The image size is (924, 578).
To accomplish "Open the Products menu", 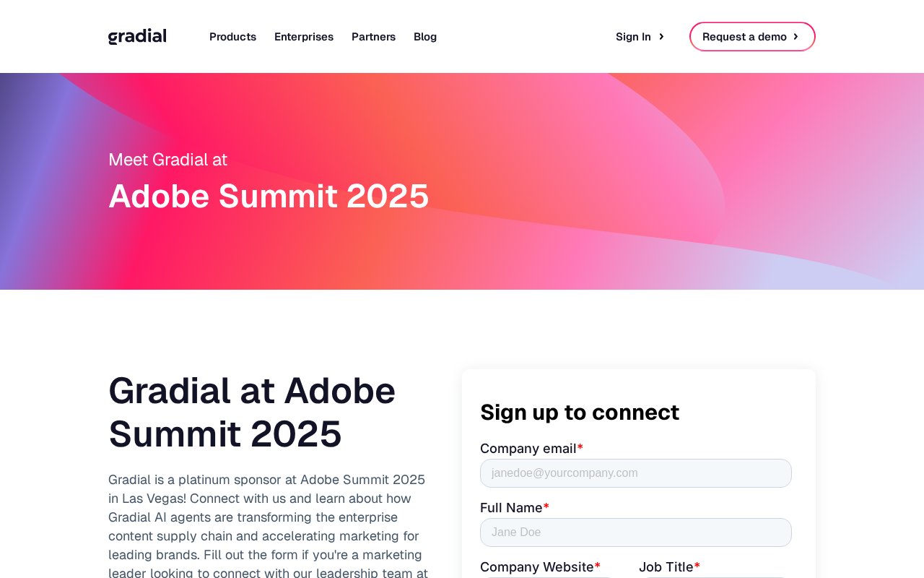I will (232, 37).
